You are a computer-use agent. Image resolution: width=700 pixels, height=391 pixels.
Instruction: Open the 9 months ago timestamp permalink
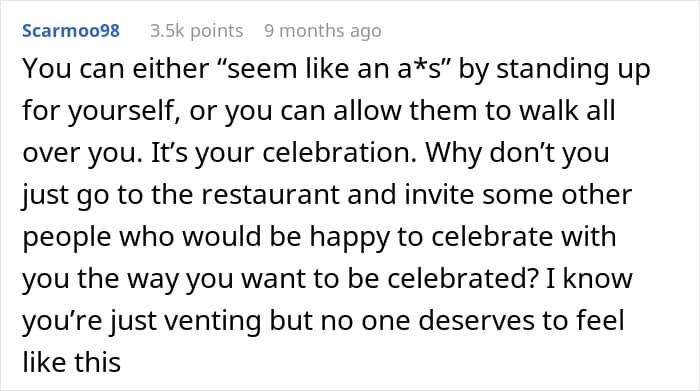[323, 31]
